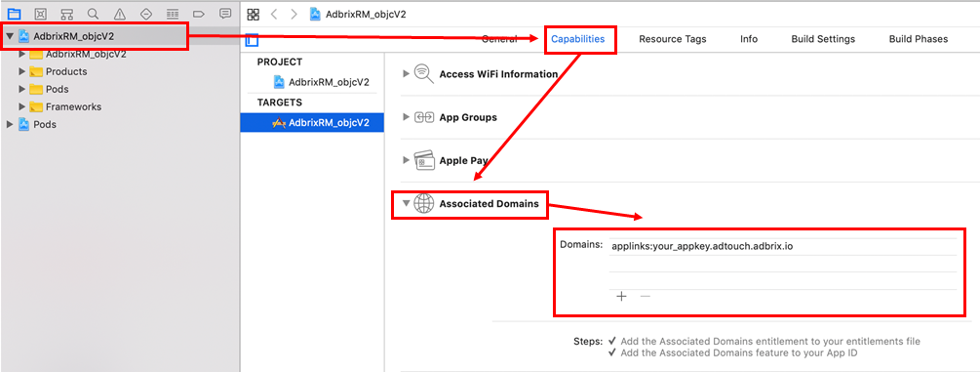Select AdbrixRM_objcV2 under TARGETS
The width and height of the screenshot is (980, 372).
312,123
